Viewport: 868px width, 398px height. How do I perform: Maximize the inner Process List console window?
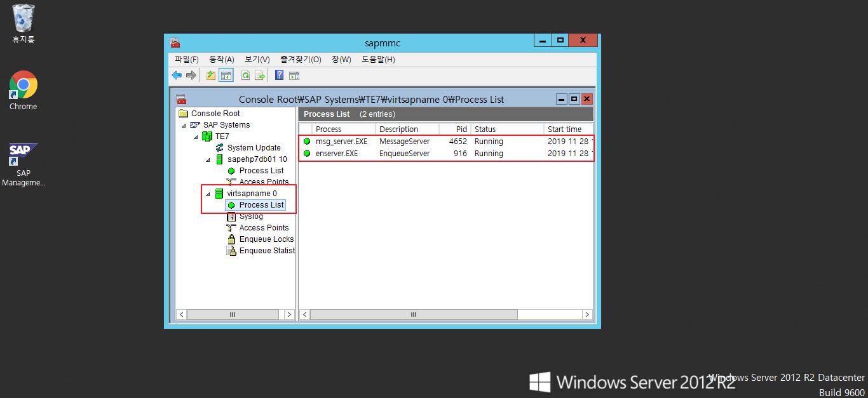point(574,99)
